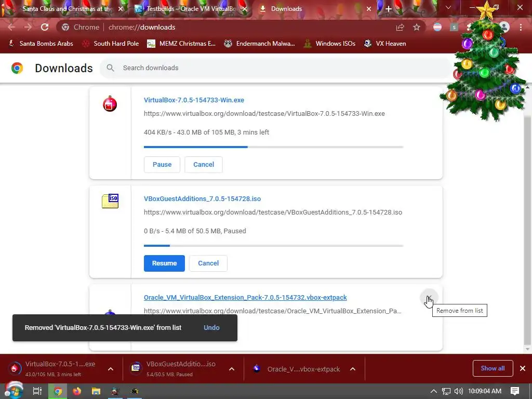Open Oracle_VM_VirtualBox_Extension_Pack extpack link
This screenshot has width=532, height=399.
(x=245, y=298)
